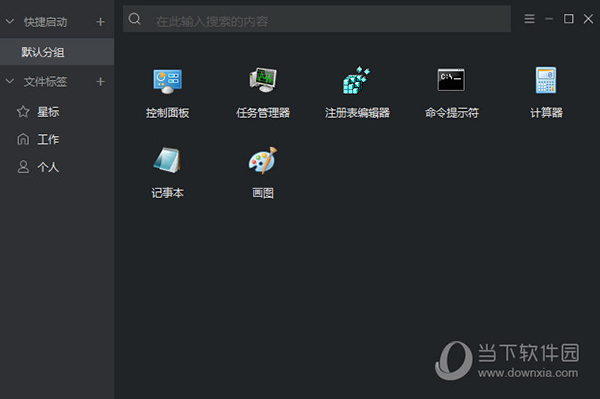
Task: Select the 星标 star tag icon
Action: [x=23, y=112]
